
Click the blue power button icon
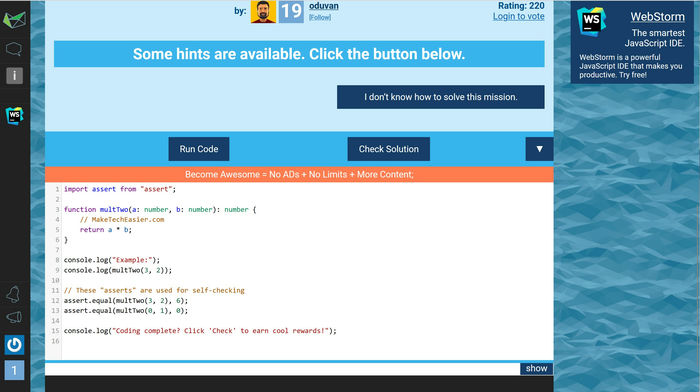click(14, 345)
